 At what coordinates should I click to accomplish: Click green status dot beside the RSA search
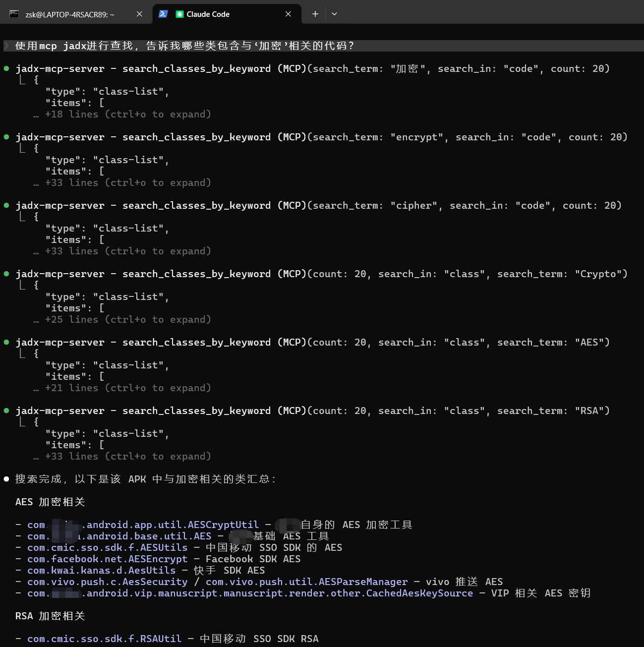(6, 411)
